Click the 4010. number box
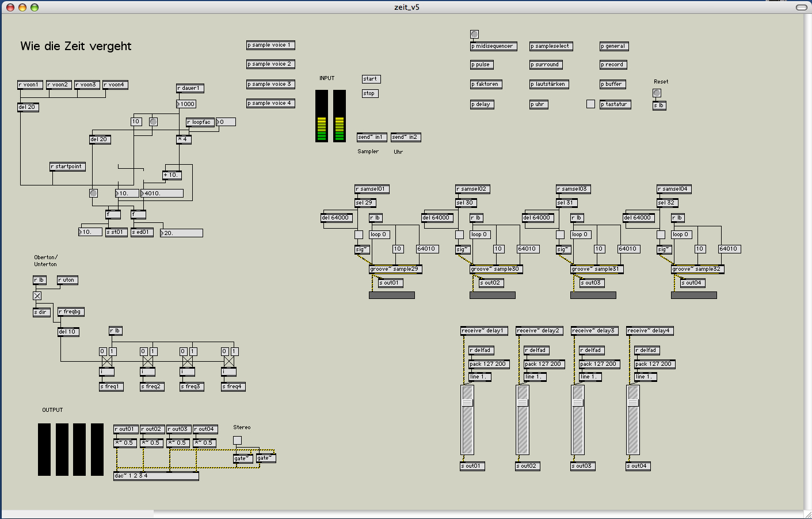This screenshot has width=812, height=519. point(162,194)
